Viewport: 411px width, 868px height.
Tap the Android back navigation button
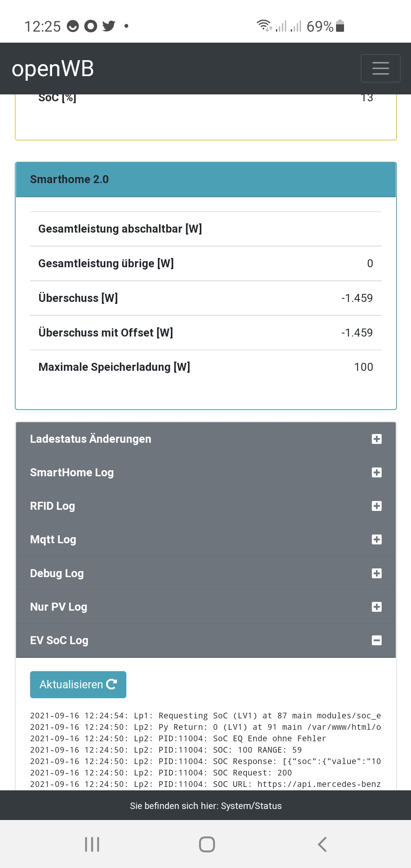(x=322, y=844)
